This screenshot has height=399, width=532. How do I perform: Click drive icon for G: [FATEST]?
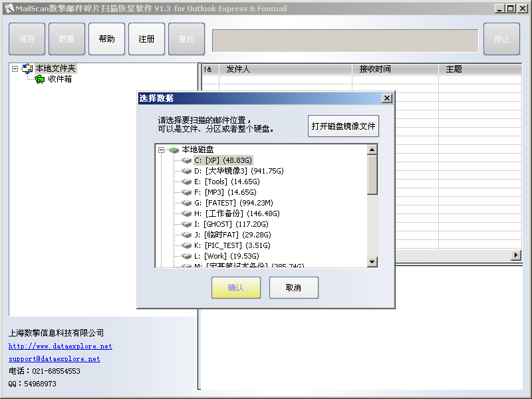tap(186, 203)
